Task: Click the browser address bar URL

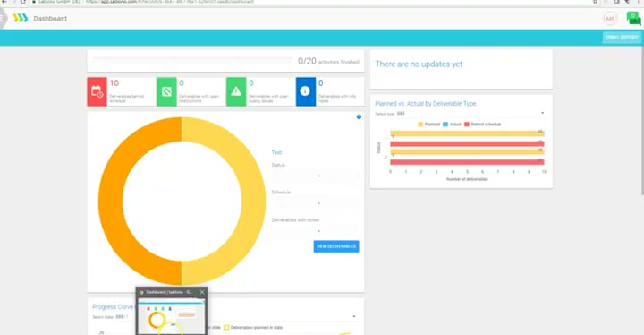Action: click(x=170, y=2)
